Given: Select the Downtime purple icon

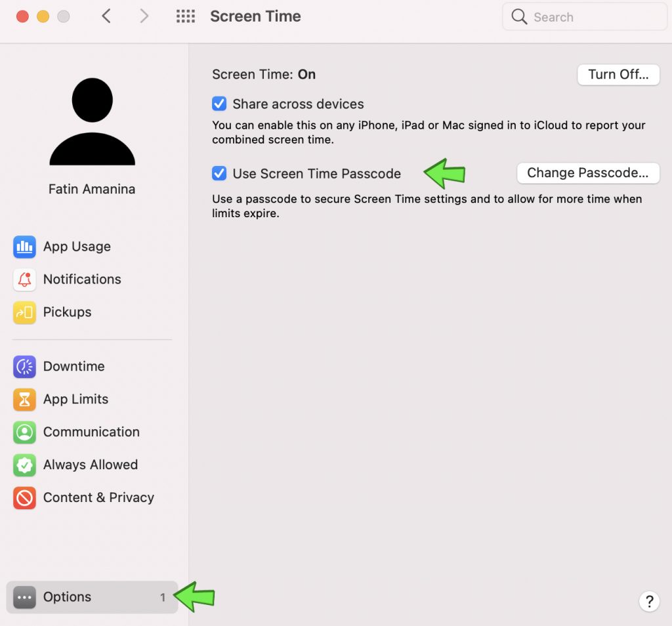Looking at the screenshot, I should (x=24, y=367).
